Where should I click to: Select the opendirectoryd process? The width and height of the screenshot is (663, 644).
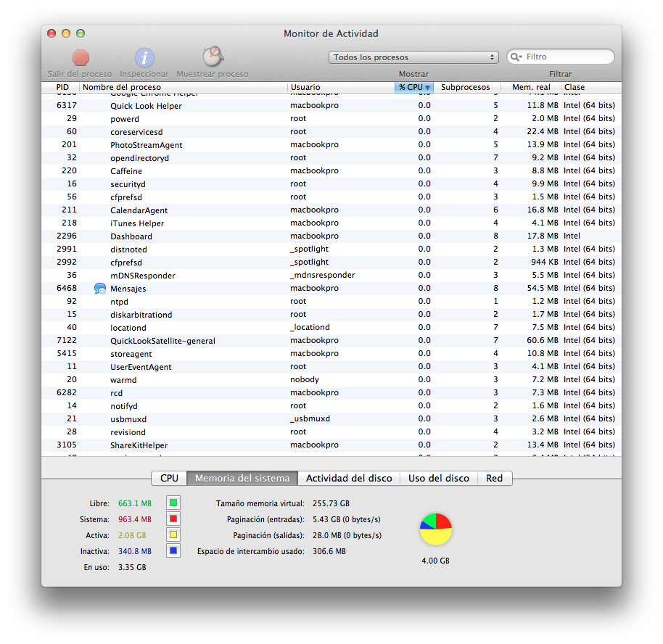point(331,158)
